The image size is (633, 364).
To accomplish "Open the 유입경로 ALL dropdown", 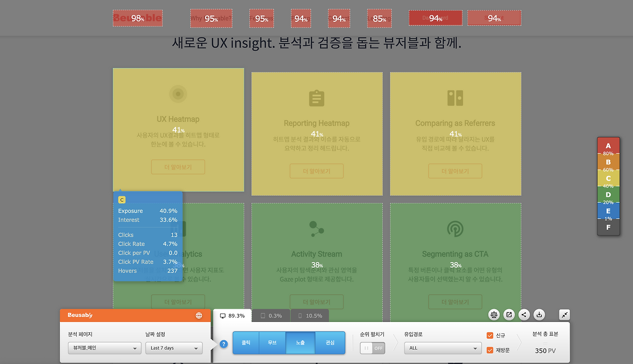I will pos(443,348).
